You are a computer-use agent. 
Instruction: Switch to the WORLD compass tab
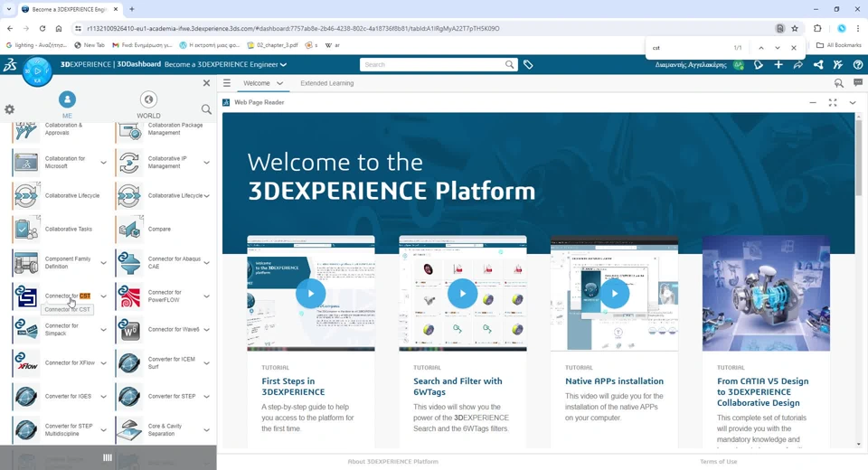click(148, 104)
